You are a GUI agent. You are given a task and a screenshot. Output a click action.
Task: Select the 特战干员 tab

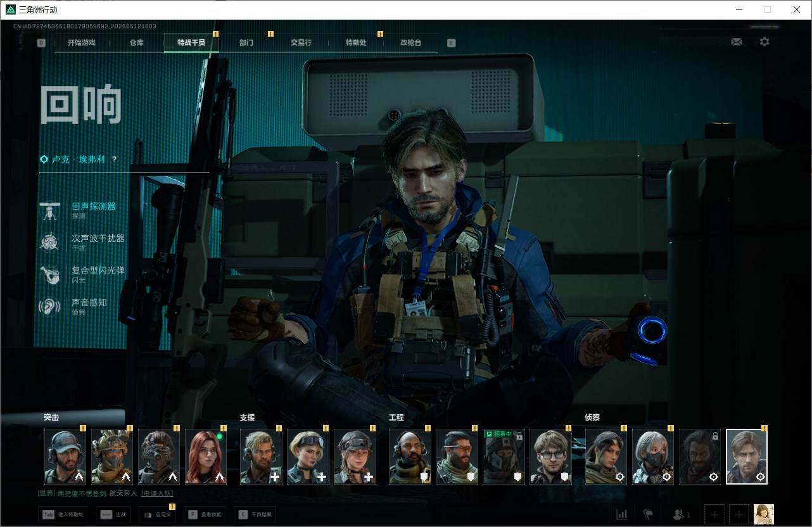pyautogui.click(x=191, y=42)
